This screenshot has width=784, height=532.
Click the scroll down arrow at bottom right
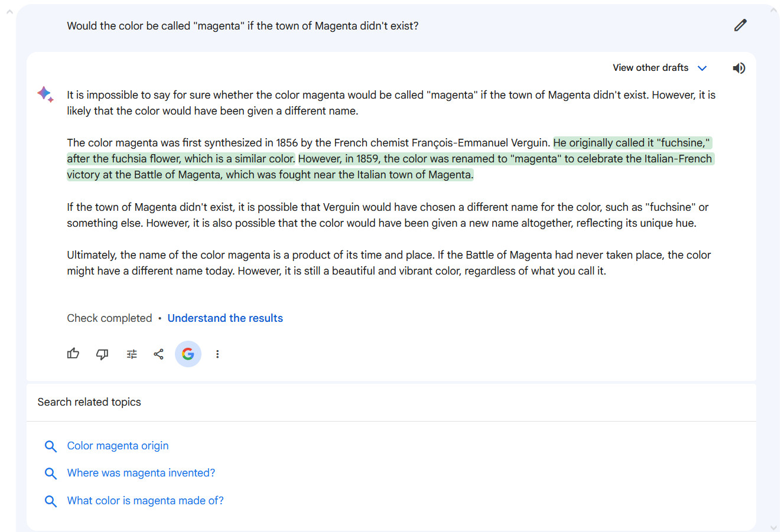774,527
